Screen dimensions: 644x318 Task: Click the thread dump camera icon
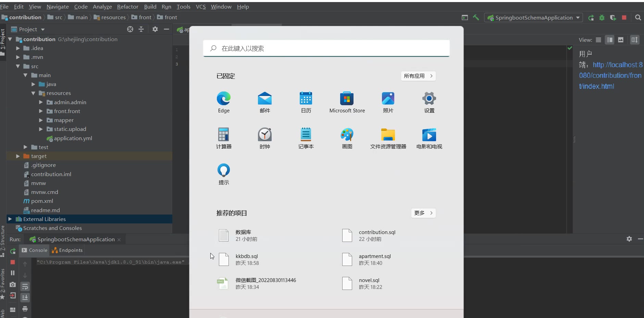(x=13, y=284)
